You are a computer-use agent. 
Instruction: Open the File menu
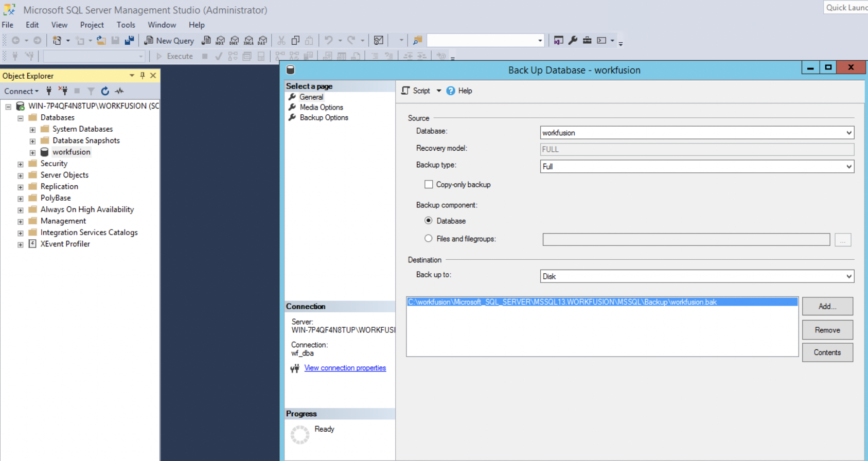(8, 25)
